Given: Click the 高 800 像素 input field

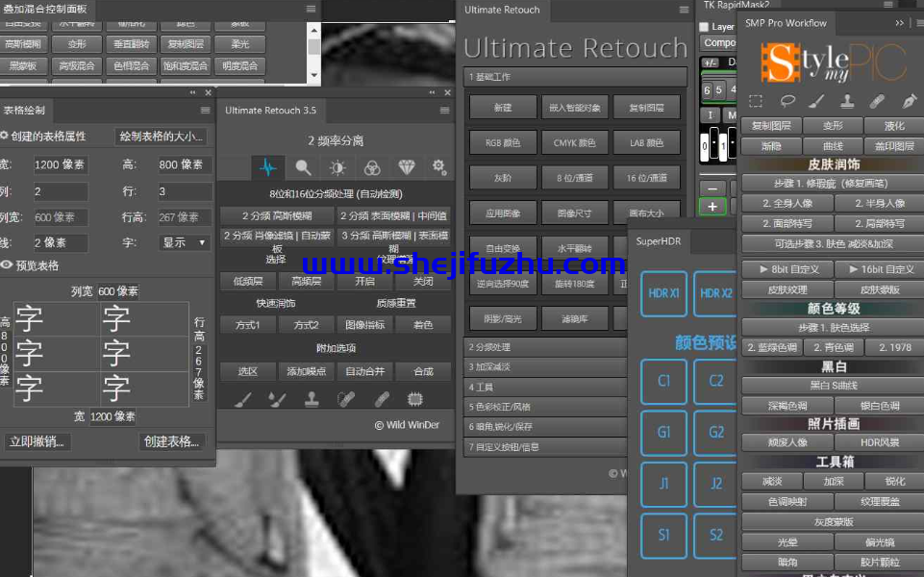Looking at the screenshot, I should point(185,164).
